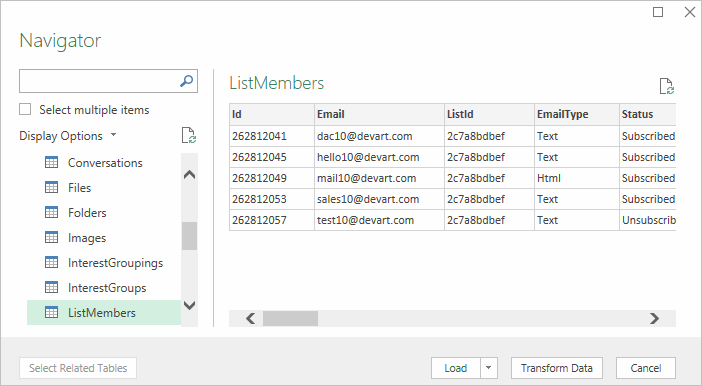The height and width of the screenshot is (386, 702).
Task: Select the ListMembers tree item
Action: coord(104,313)
